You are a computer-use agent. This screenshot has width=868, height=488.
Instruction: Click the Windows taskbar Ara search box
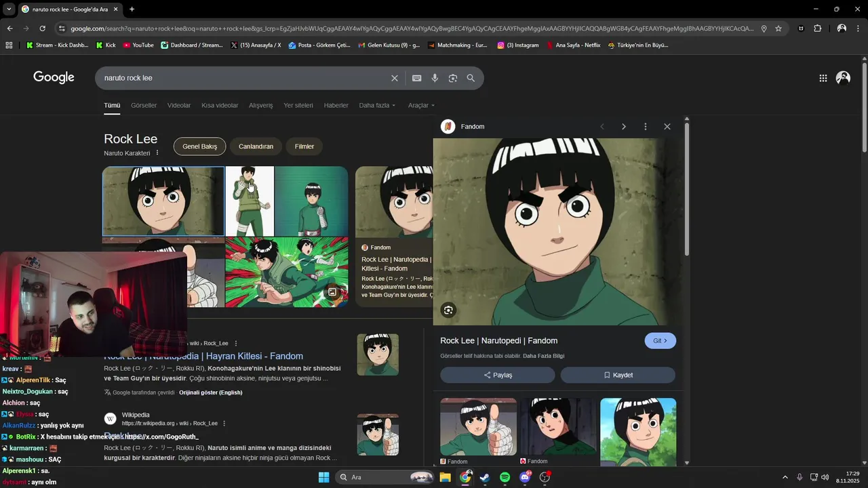click(x=385, y=477)
